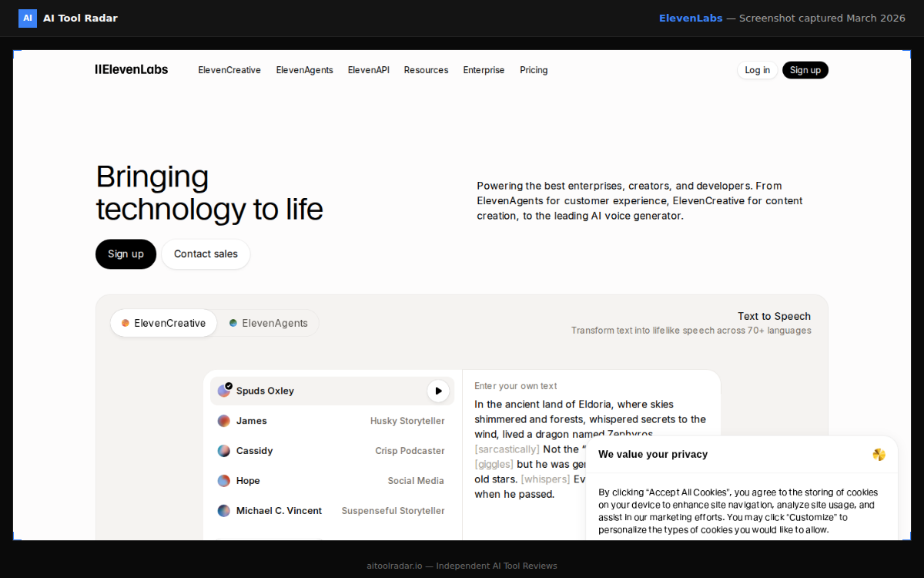
Task: Go to the Pricing page
Action: click(534, 70)
